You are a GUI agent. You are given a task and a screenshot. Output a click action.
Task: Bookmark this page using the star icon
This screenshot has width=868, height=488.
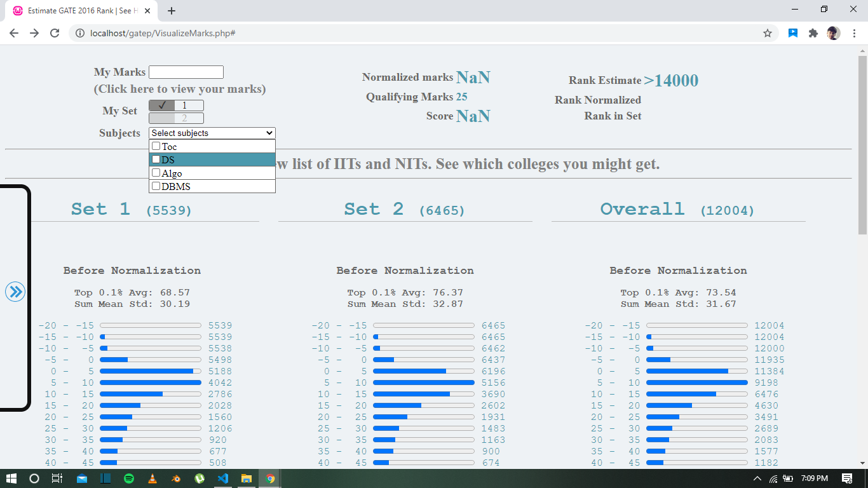767,33
